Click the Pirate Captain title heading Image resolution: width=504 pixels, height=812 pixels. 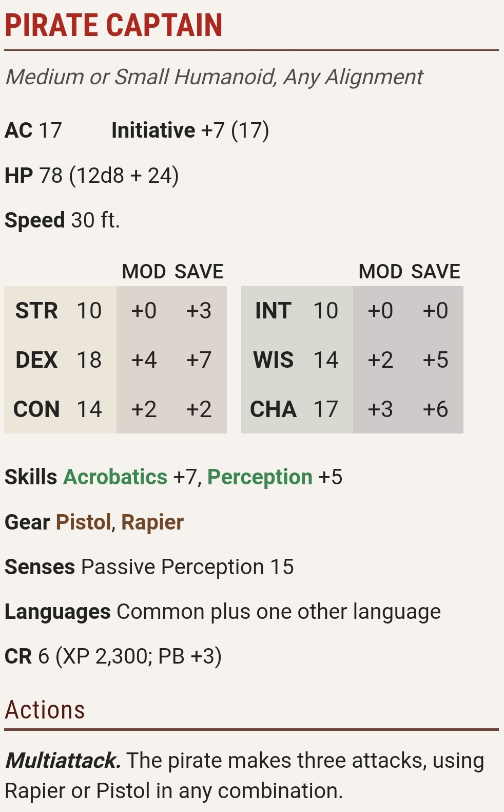click(x=114, y=25)
